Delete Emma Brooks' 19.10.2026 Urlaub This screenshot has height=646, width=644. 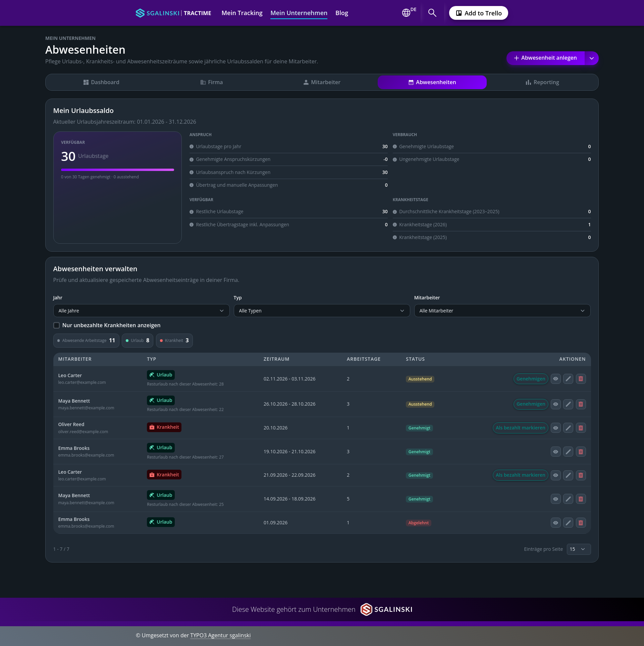pos(581,452)
